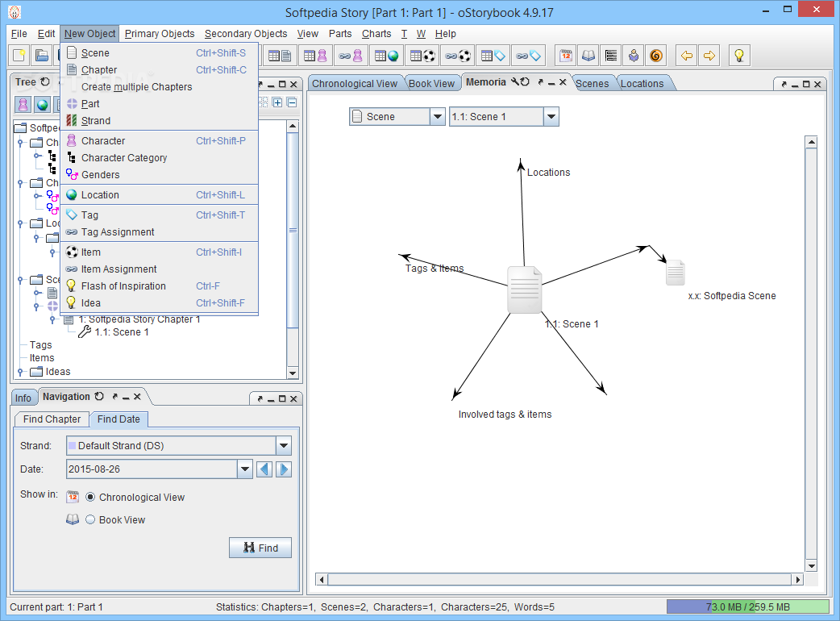Open the characters table toolbar icon
The width and height of the screenshot is (840, 621).
point(315,56)
